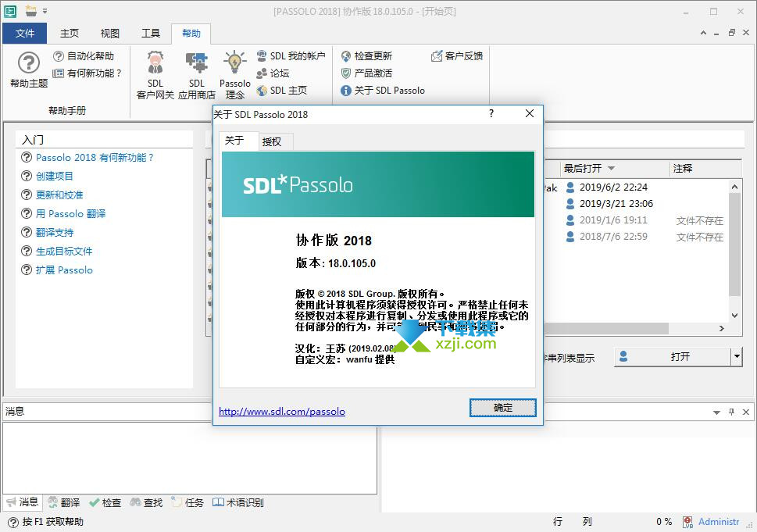The width and height of the screenshot is (757, 532).
Task: Open the 论坛 forum item
Action: click(273, 73)
